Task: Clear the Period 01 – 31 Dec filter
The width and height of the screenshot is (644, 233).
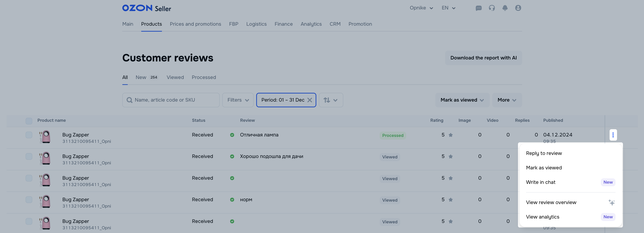Action: point(310,100)
